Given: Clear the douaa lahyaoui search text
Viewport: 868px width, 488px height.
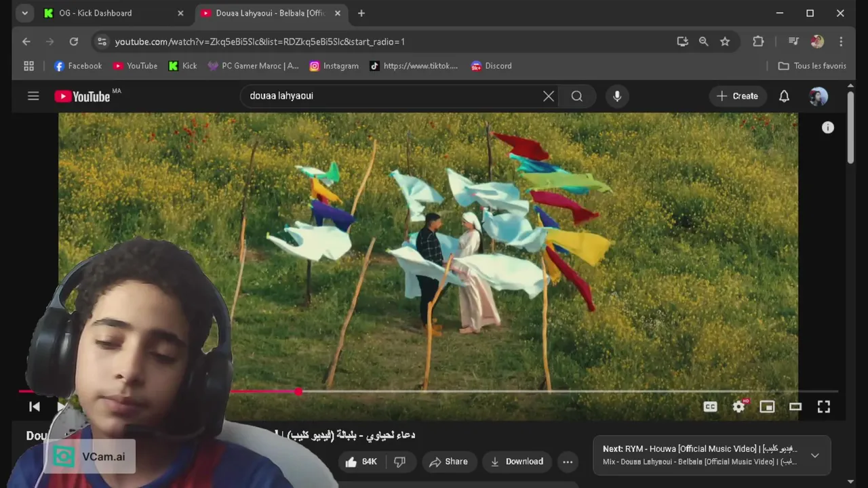Looking at the screenshot, I should [549, 96].
